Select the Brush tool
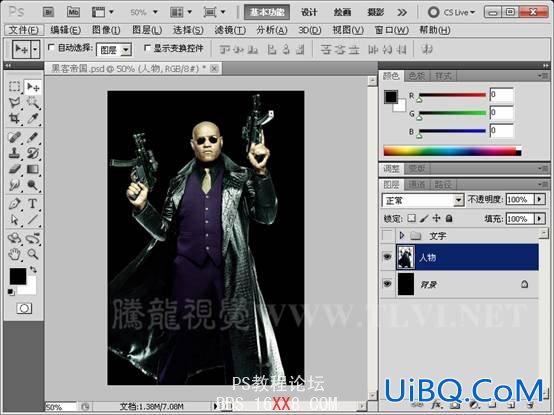This screenshot has width=554, height=415. click(33, 137)
